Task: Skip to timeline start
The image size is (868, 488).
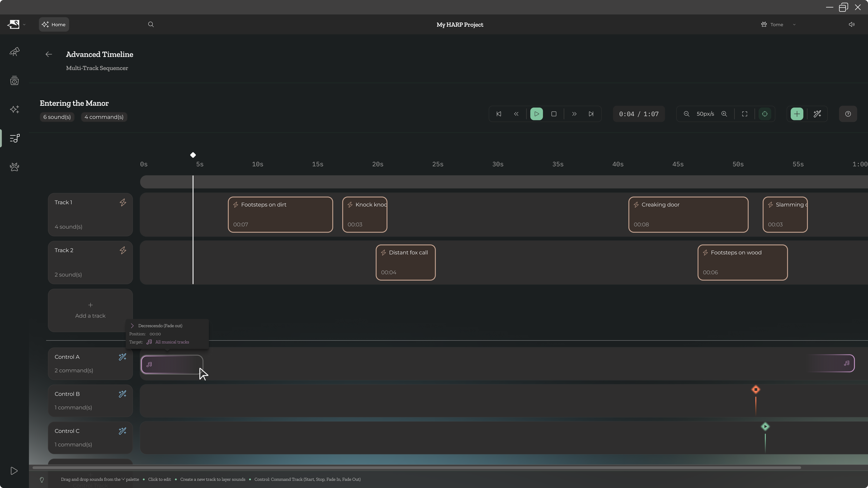Action: 499,114
